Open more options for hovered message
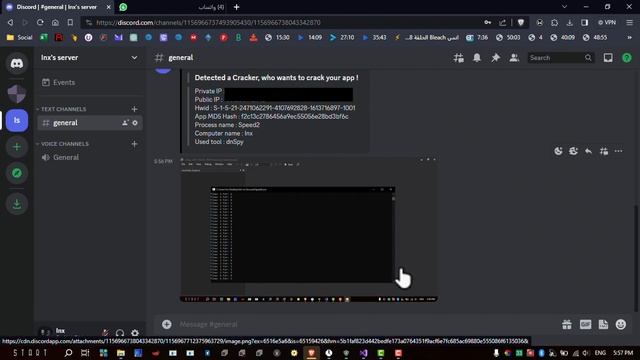Viewport: 640px width, 360px height. (x=618, y=151)
